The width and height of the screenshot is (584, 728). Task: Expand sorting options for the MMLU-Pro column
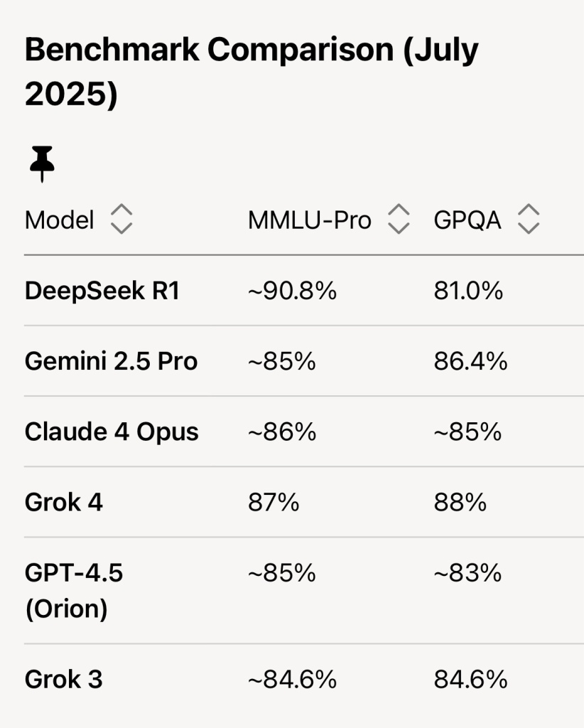[399, 220]
